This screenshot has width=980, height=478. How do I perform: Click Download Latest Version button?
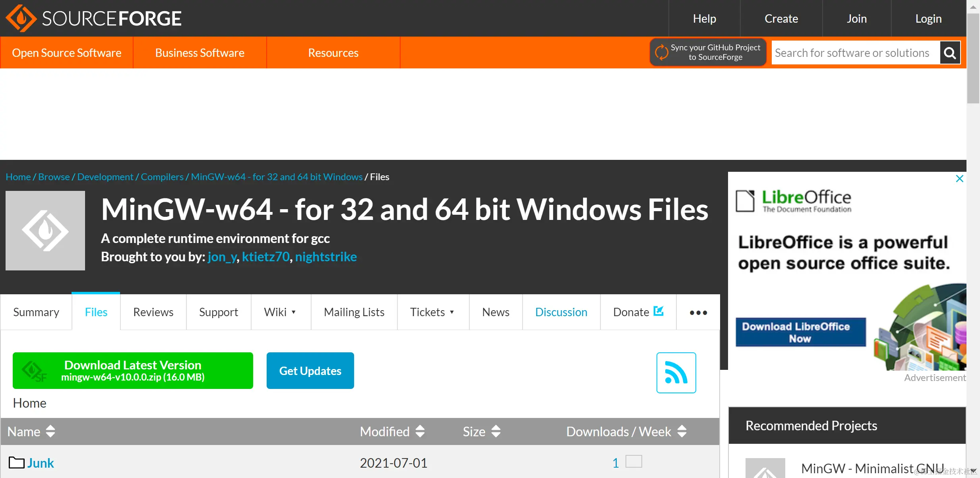coord(133,371)
